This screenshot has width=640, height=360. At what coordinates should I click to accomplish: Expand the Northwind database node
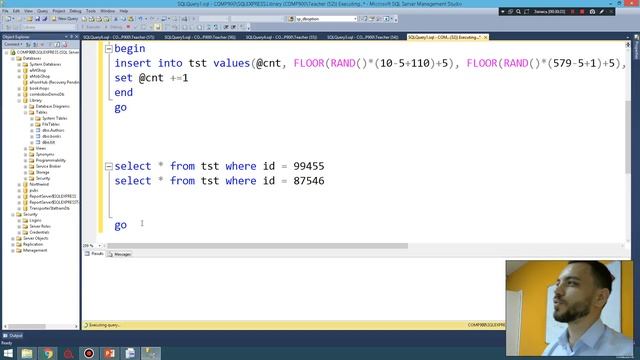19,184
